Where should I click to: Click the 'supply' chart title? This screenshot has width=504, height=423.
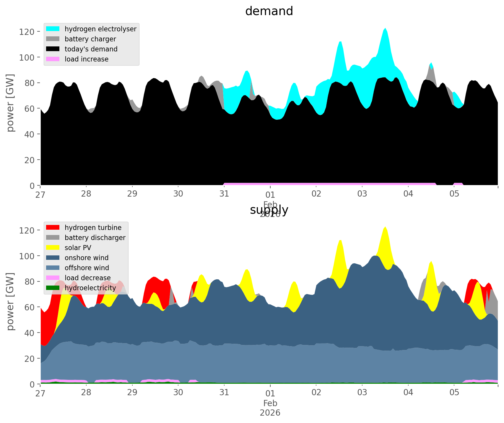click(269, 210)
